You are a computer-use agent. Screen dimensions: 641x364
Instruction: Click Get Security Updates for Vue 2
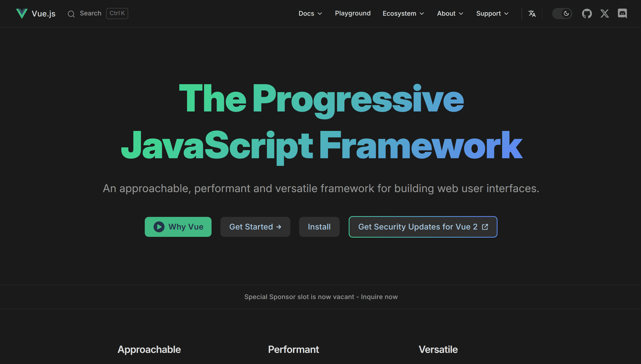point(423,227)
